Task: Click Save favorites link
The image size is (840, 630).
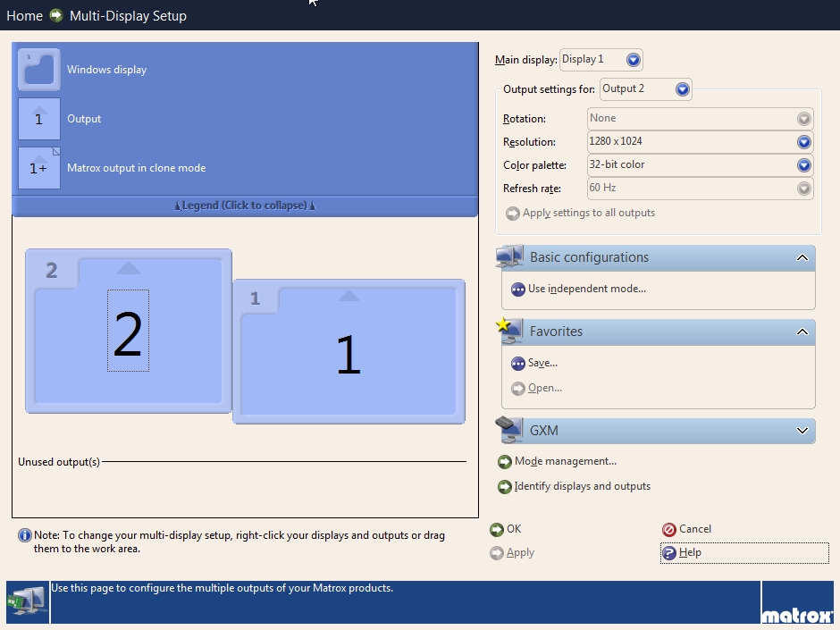Action: pos(542,363)
